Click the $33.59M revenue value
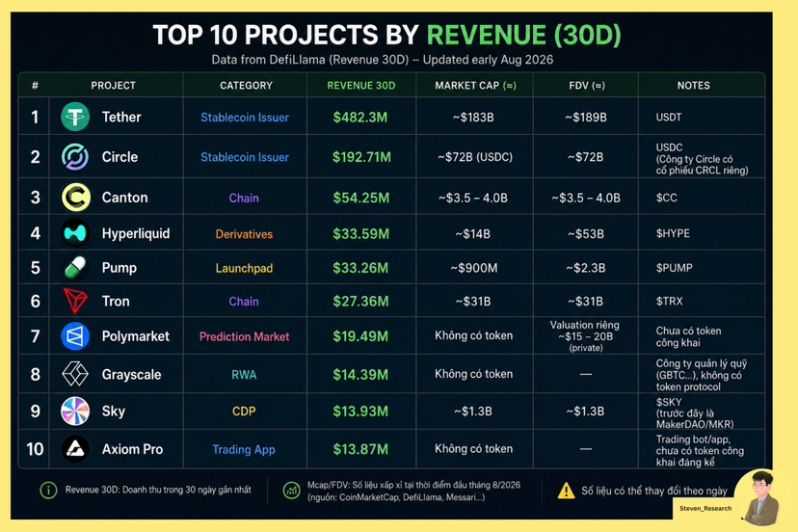 (360, 234)
